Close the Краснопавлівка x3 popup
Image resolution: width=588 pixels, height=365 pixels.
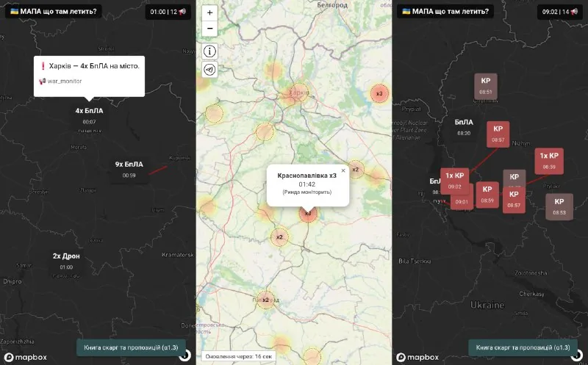click(343, 170)
